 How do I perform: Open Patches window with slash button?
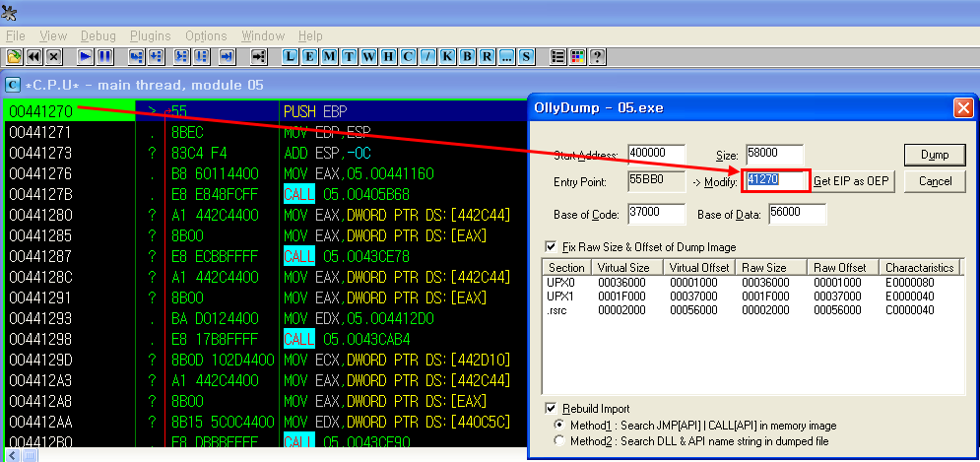pos(427,57)
